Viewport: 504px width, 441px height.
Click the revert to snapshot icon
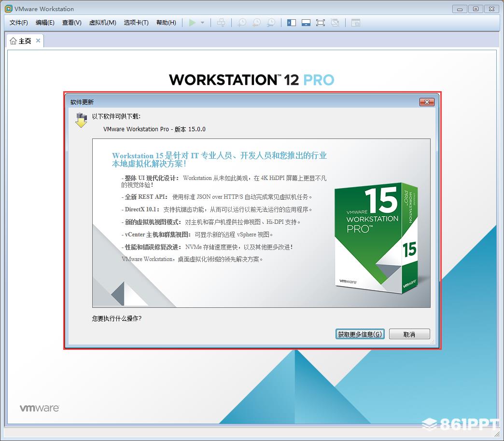tap(256, 23)
